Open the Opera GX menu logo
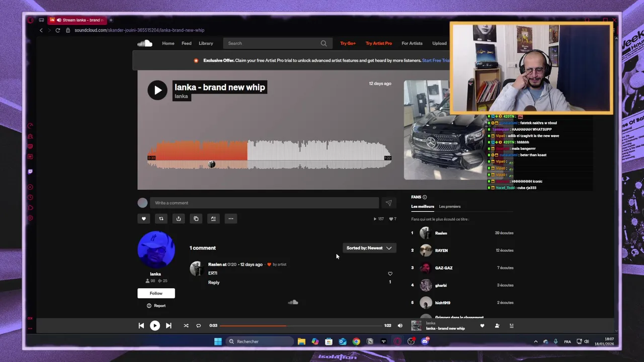Image resolution: width=644 pixels, height=362 pixels. (30, 20)
